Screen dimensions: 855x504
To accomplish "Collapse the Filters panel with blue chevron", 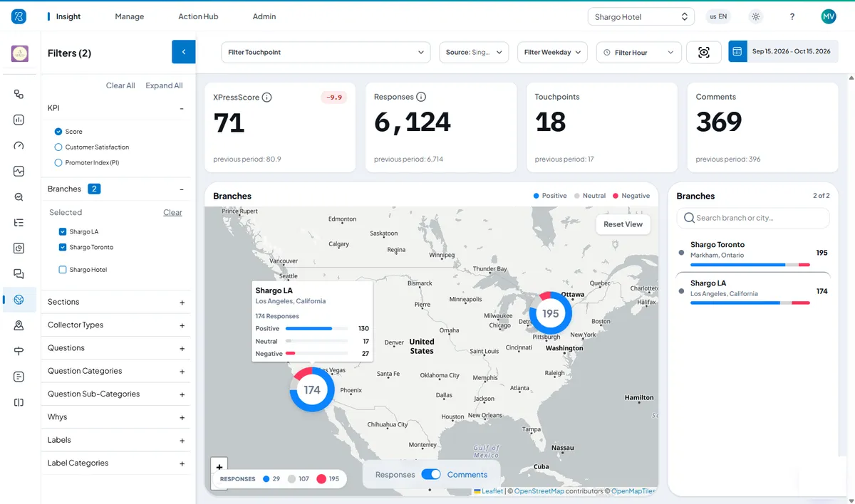I will (184, 52).
